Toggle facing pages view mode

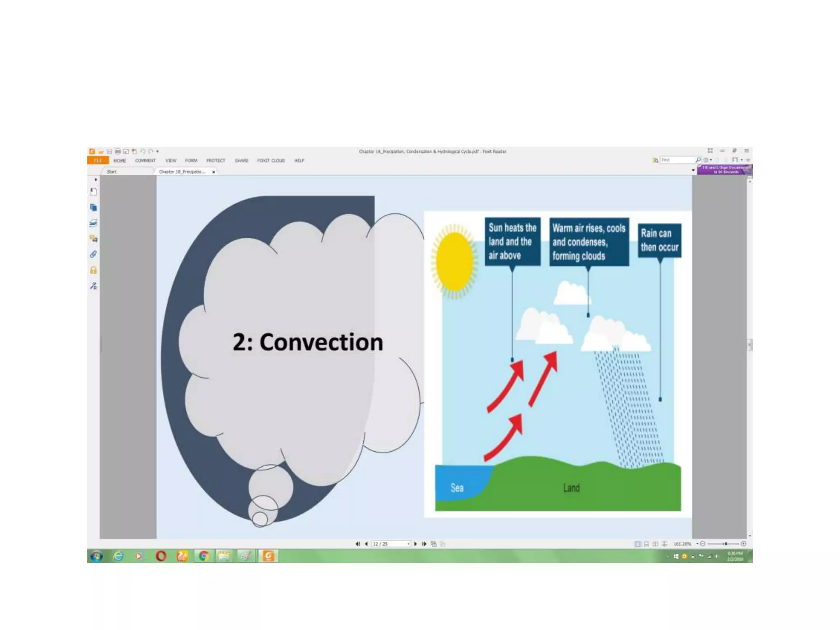click(655, 544)
